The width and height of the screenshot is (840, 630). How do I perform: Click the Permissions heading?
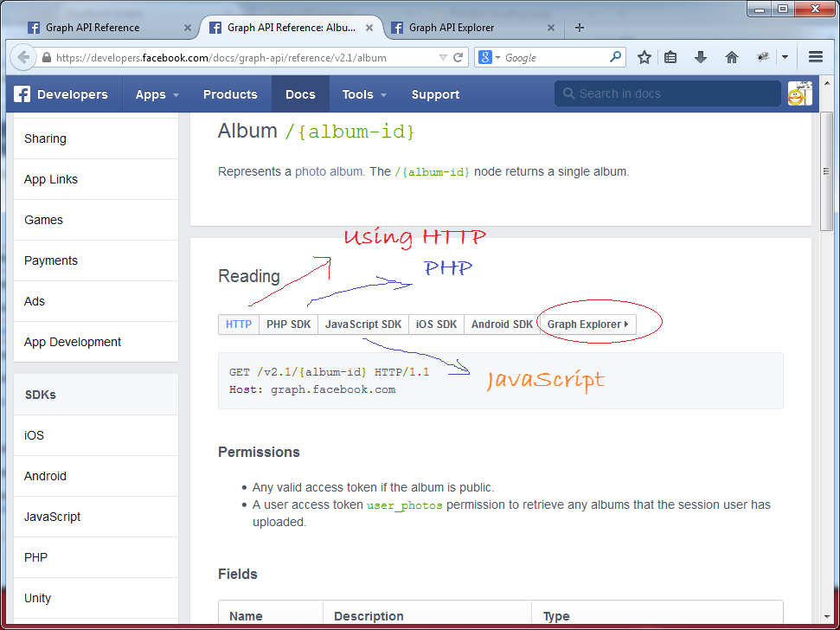[x=259, y=452]
